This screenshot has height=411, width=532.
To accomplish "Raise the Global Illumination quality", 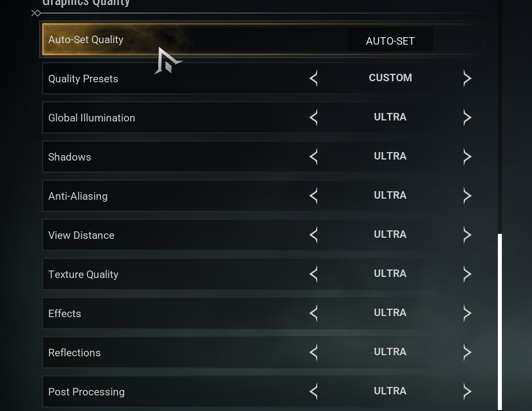I will click(467, 117).
